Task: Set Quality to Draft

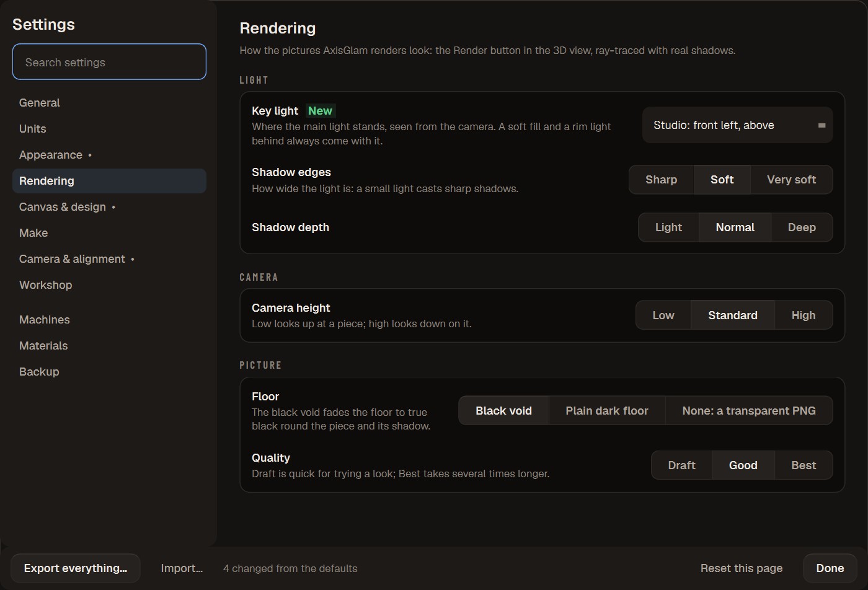Action: (681, 465)
